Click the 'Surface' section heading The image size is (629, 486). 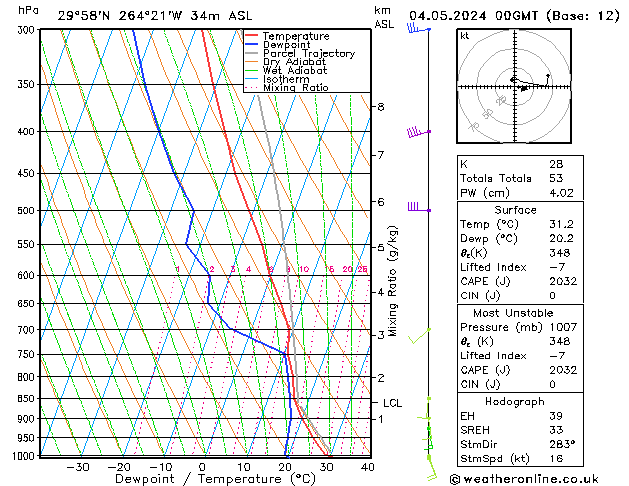click(x=515, y=210)
